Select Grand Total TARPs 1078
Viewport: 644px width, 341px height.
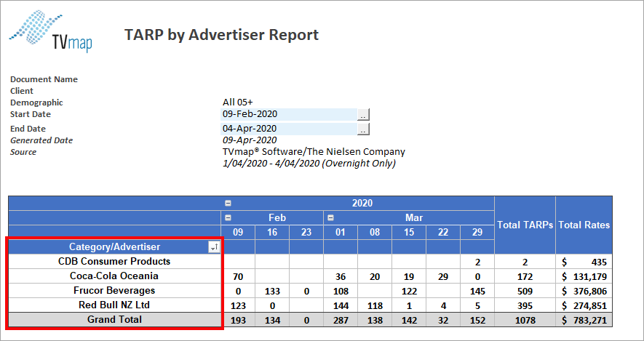(525, 321)
